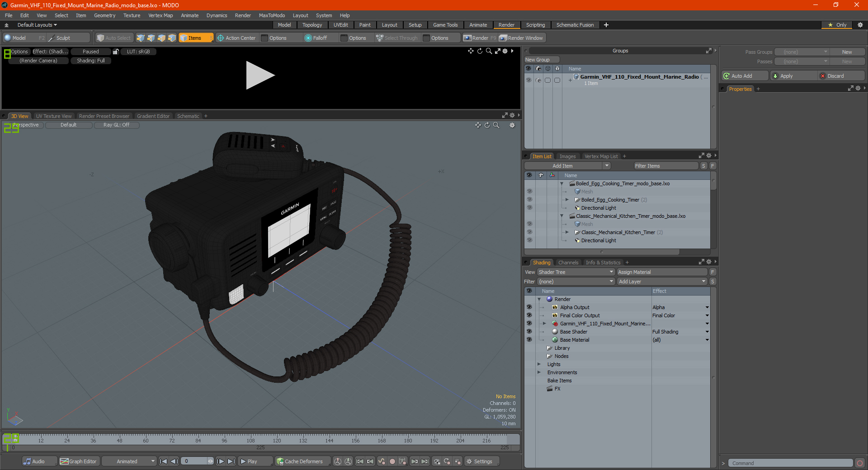
Task: Select the Polygons selection mode cube icon
Action: point(161,38)
